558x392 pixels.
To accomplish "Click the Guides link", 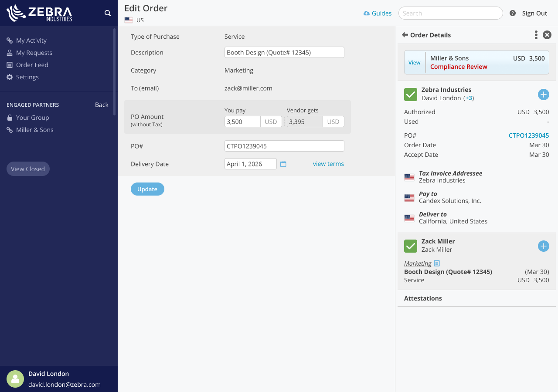I will [x=381, y=14].
